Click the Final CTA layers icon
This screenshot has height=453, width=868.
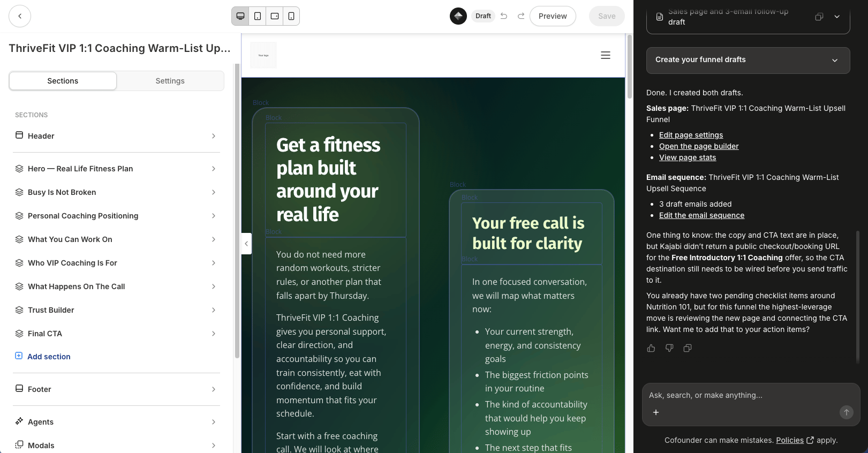point(19,333)
